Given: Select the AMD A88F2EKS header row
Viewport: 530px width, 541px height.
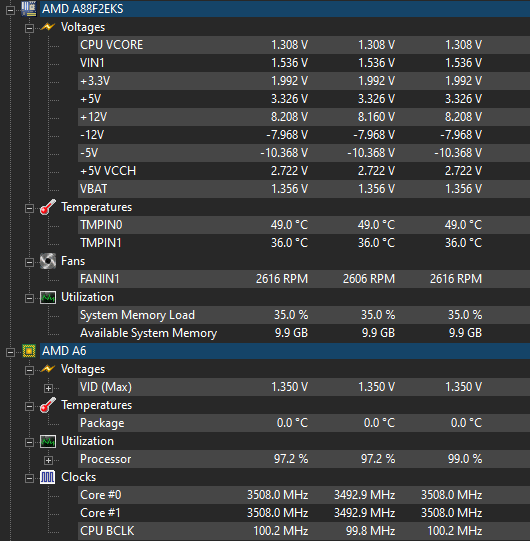Looking at the screenshot, I should pos(285,9).
